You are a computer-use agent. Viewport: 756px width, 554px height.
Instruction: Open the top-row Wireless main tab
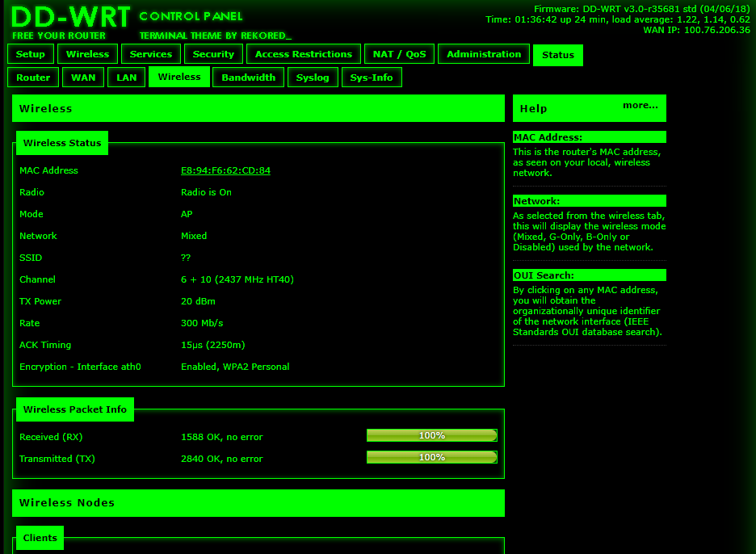[x=87, y=54]
